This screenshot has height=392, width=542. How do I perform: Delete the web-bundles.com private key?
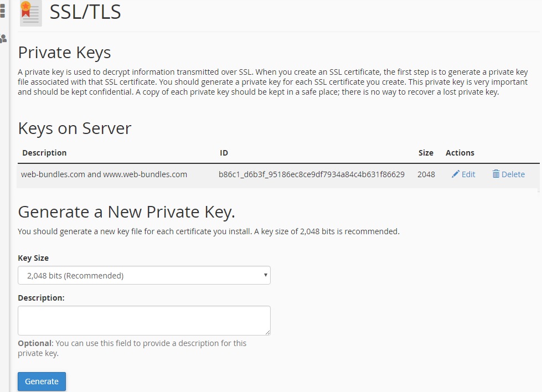(x=508, y=174)
